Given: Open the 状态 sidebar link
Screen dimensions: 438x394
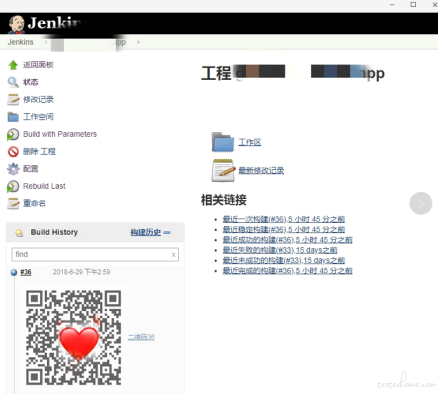Looking at the screenshot, I should (x=31, y=82).
